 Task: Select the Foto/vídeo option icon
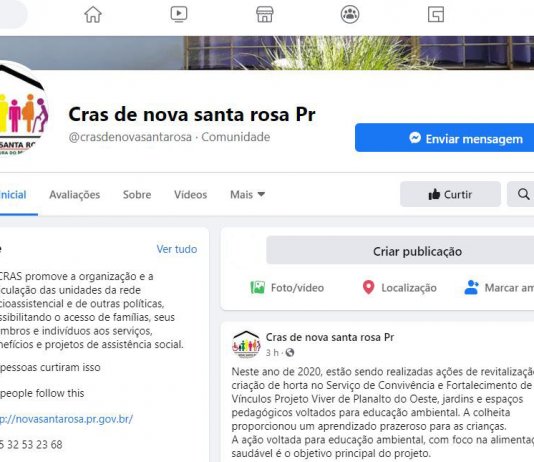[257, 288]
